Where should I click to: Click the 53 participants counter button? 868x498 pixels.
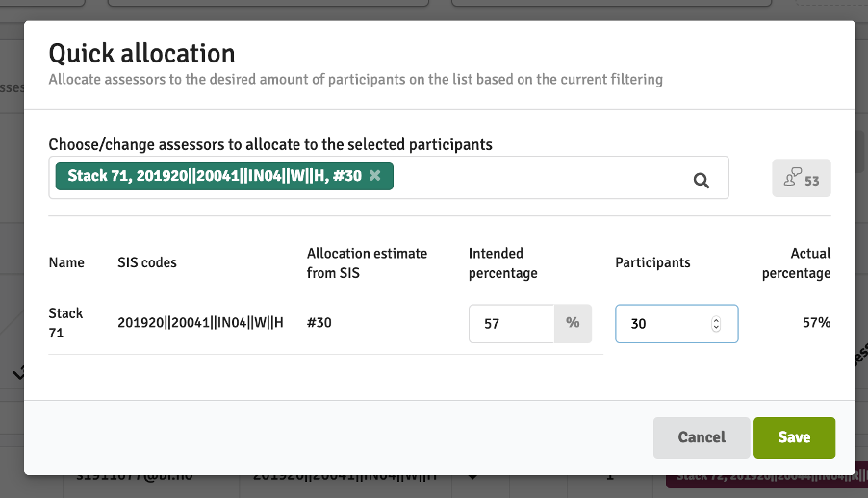801,179
